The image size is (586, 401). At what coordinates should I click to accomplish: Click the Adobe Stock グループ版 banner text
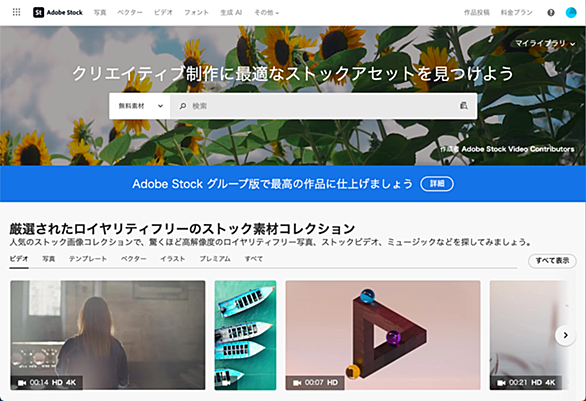(x=272, y=184)
